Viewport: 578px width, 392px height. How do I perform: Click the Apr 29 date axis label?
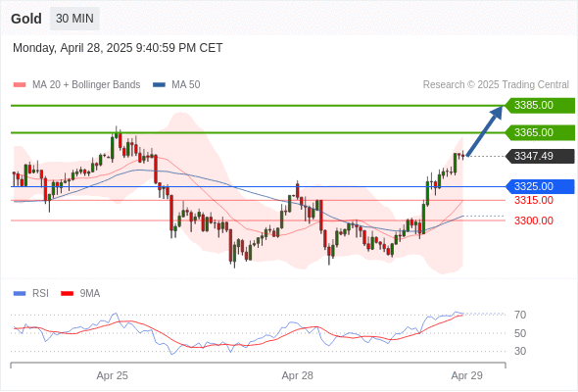pos(466,375)
